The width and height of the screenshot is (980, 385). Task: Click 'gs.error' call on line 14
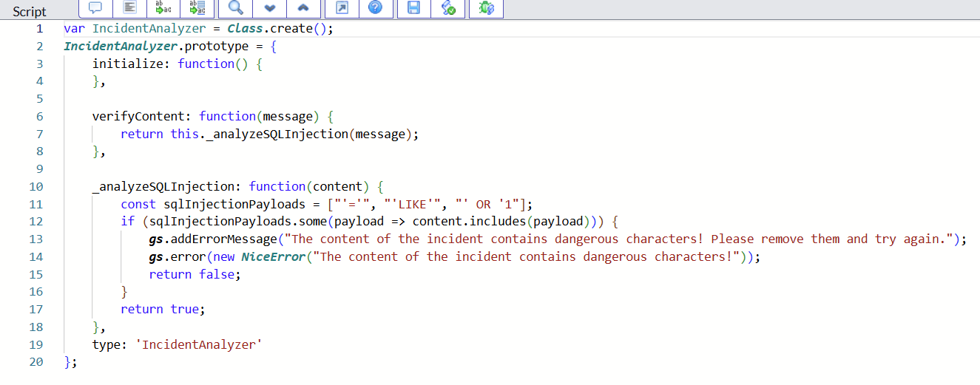coord(178,256)
